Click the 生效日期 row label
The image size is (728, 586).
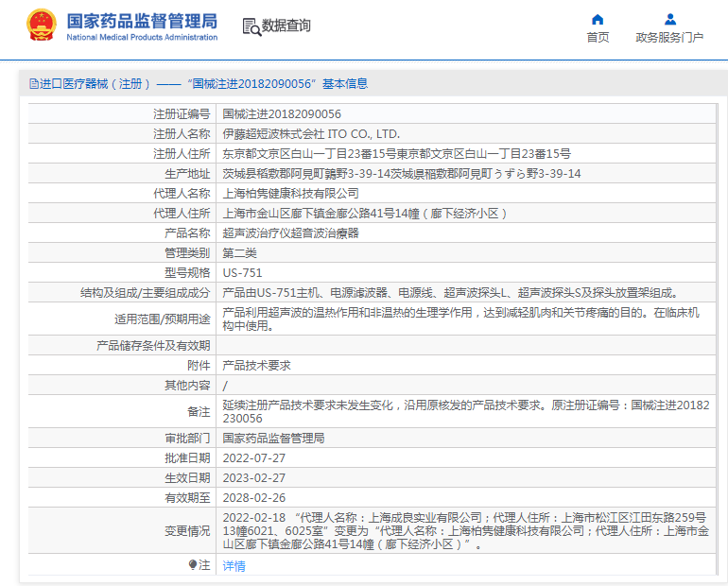(x=187, y=478)
